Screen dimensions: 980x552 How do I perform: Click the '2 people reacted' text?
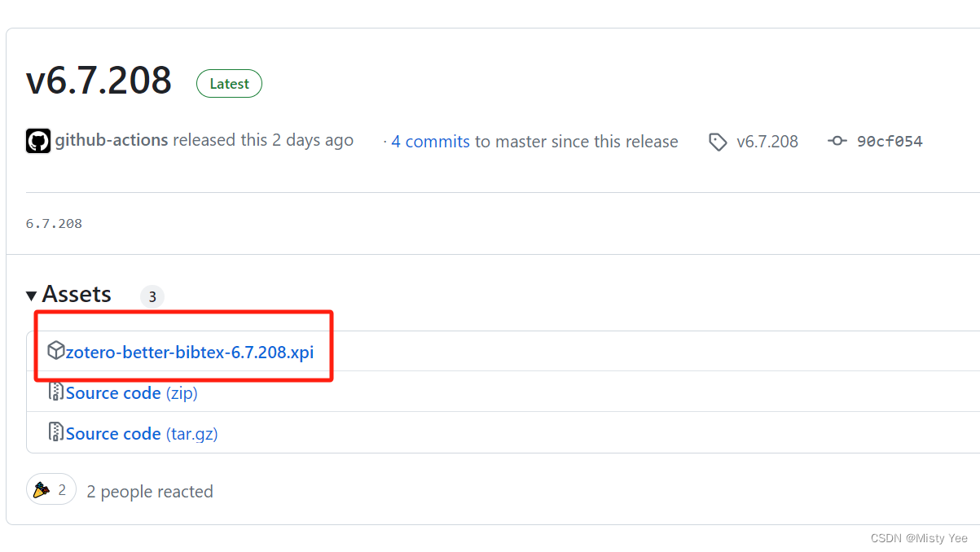tap(150, 492)
